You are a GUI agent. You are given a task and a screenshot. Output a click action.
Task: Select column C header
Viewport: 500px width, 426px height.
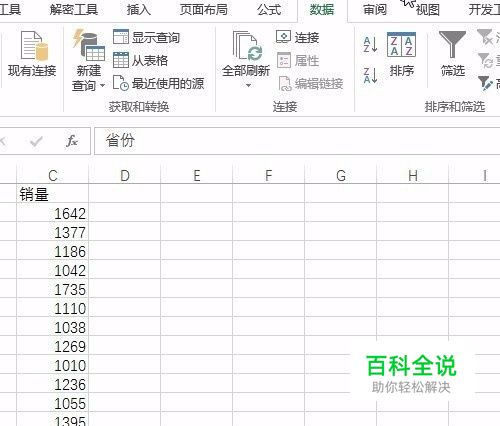click(x=53, y=175)
